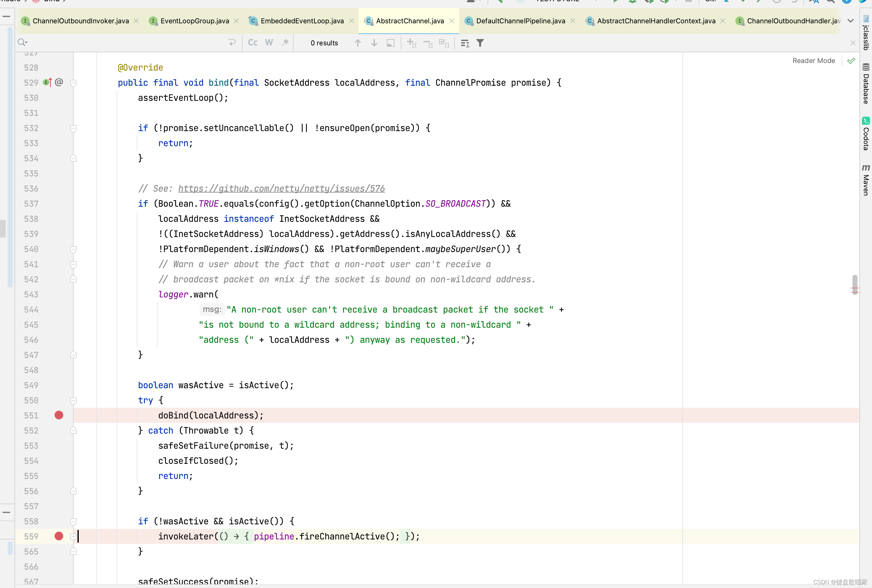Toggle Regex search option
Screen dimensions: 872x588
285,43
